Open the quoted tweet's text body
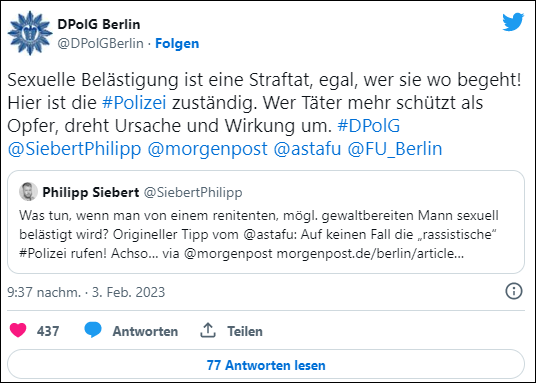 (259, 235)
